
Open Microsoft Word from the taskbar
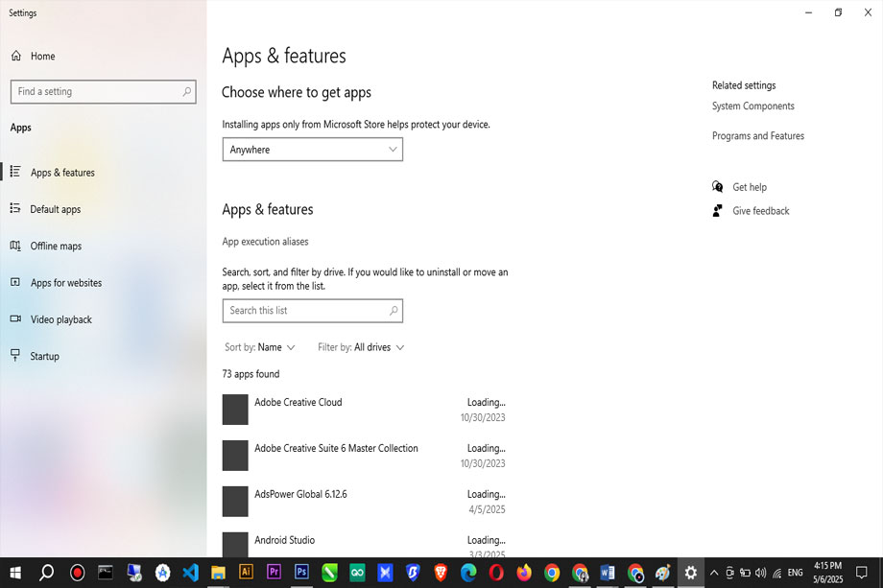(607, 573)
